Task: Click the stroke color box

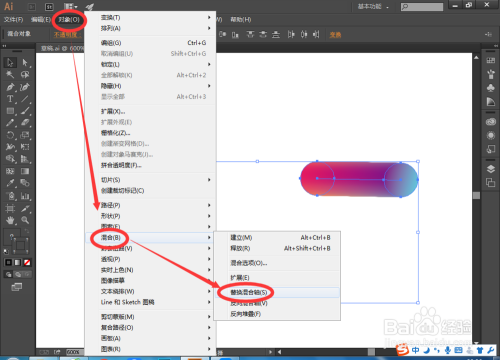Action: (21, 246)
